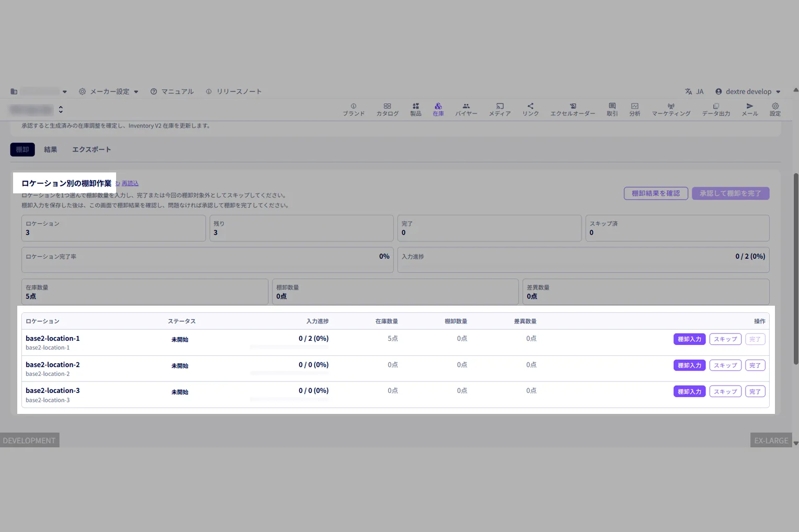Open the マニュアル help link
Viewport: 799px width, 532px height.
[172, 91]
